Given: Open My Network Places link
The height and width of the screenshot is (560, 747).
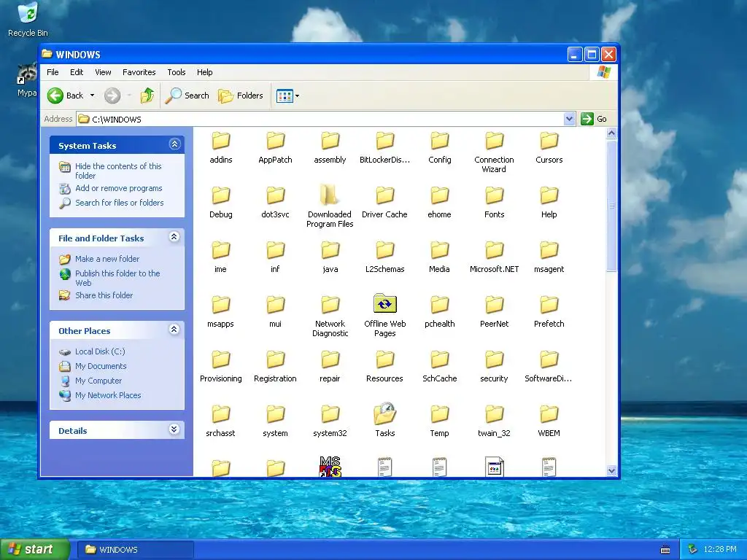Looking at the screenshot, I should point(108,395).
